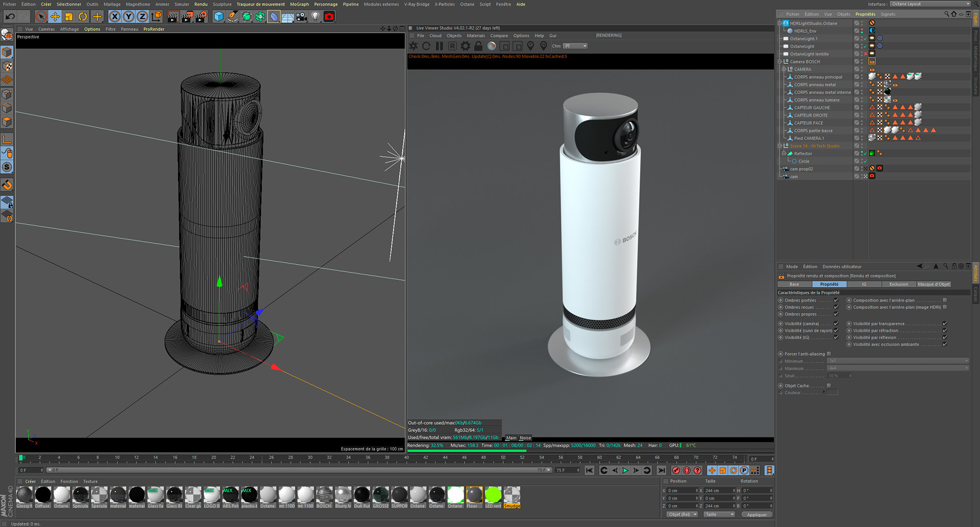
Task: Toggle the X axis lock
Action: pos(115,17)
